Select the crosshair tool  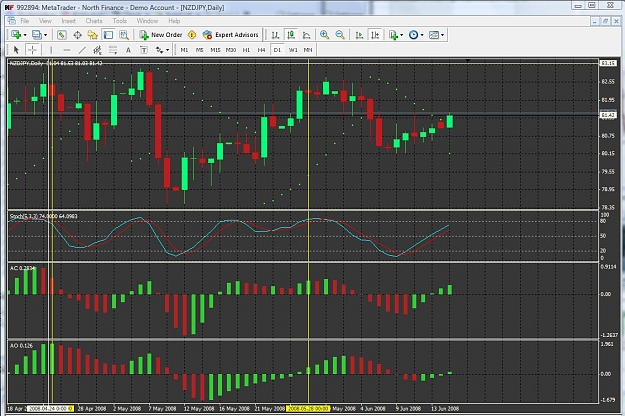click(32, 50)
